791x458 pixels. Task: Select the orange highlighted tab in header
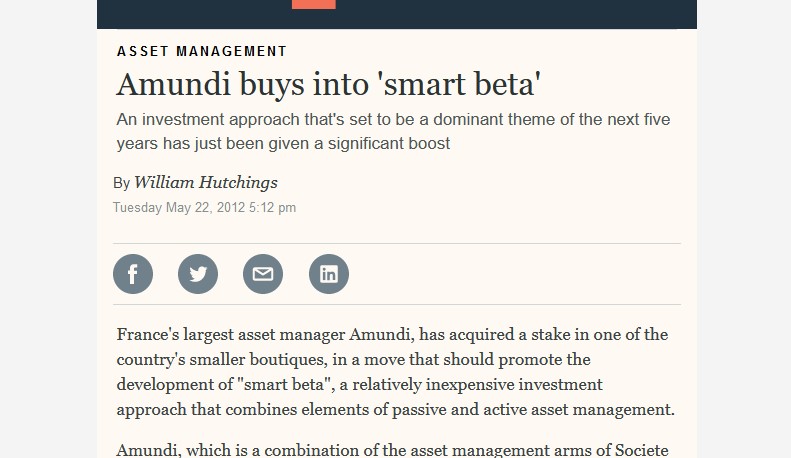[x=313, y=4]
